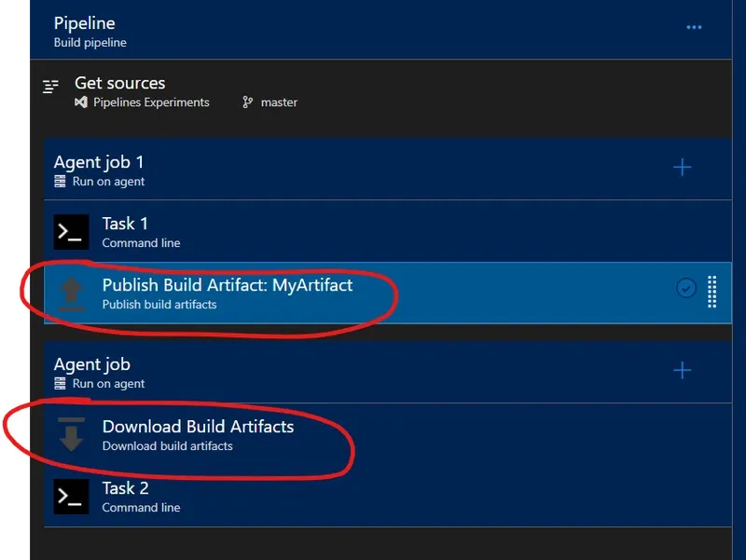Image resolution: width=746 pixels, height=560 pixels.
Task: Select Task 1 in Agent job 1
Action: (186, 232)
